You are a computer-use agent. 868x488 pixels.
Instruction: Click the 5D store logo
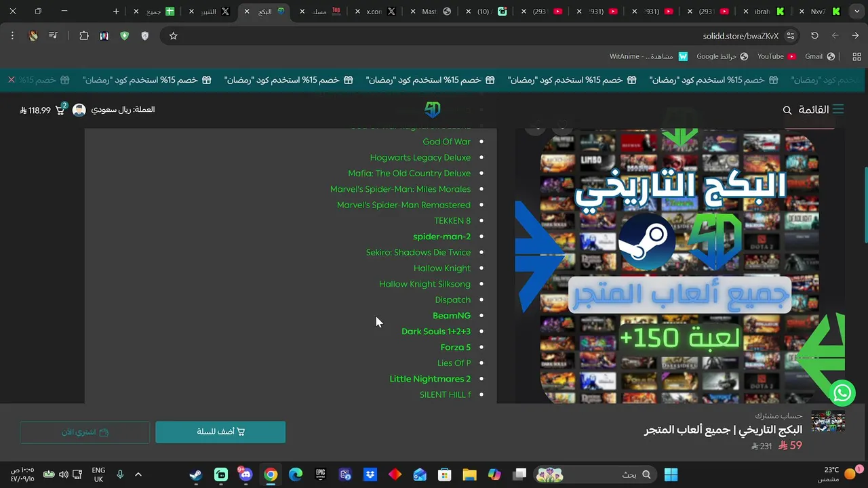(x=433, y=110)
